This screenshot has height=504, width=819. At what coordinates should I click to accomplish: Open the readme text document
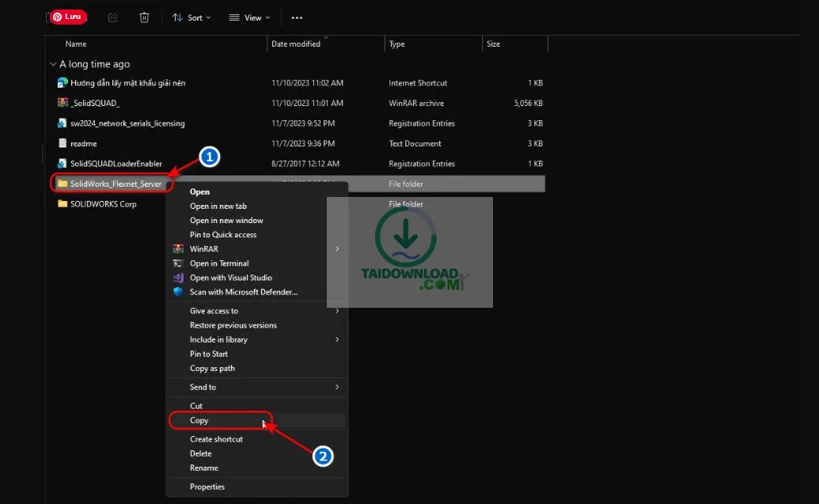83,143
